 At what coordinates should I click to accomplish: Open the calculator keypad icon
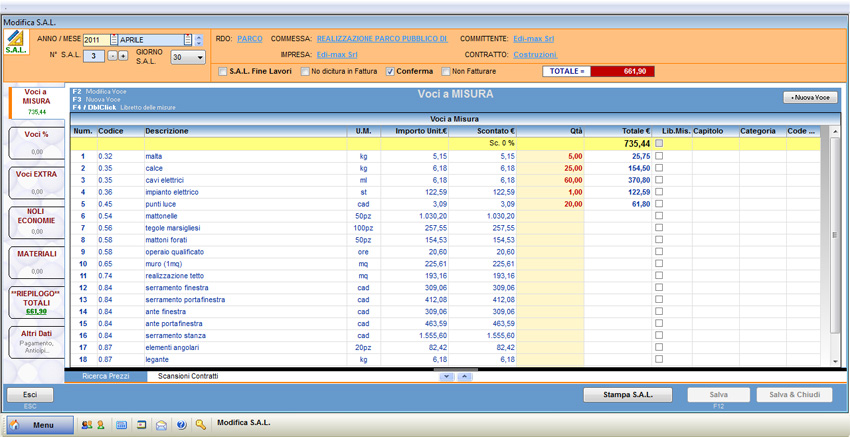point(121,425)
